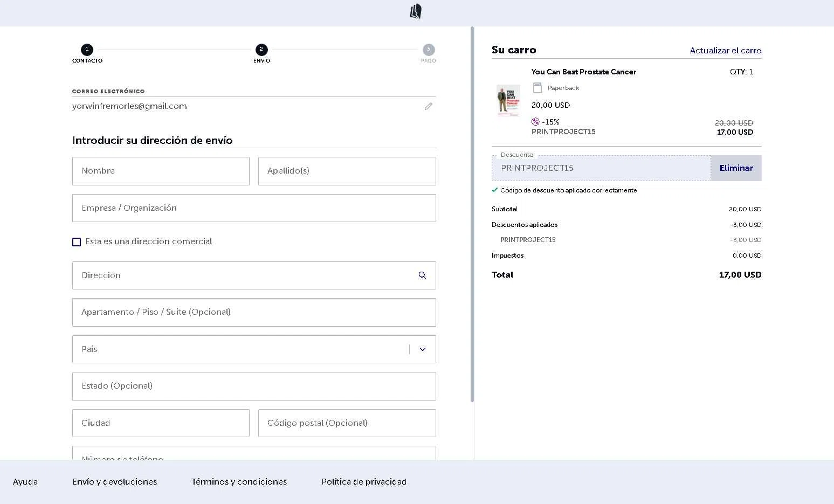Remove the discount with Eliminar button

pos(736,168)
